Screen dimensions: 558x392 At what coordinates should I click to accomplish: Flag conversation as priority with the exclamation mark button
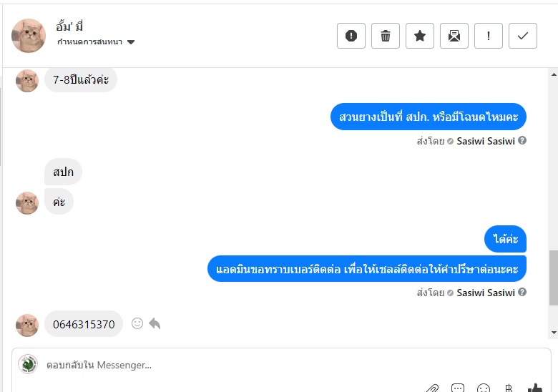point(489,36)
